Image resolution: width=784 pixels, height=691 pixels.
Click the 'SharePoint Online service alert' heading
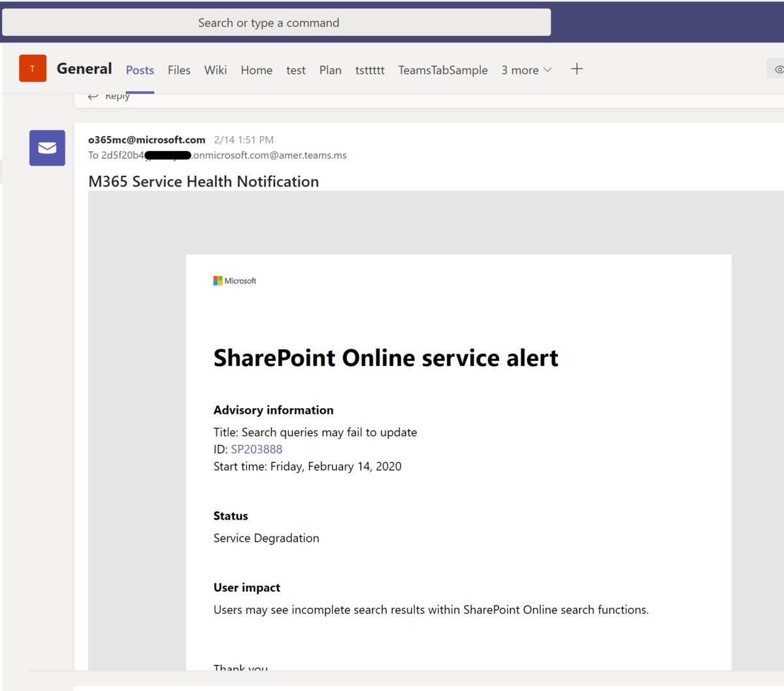tap(386, 358)
